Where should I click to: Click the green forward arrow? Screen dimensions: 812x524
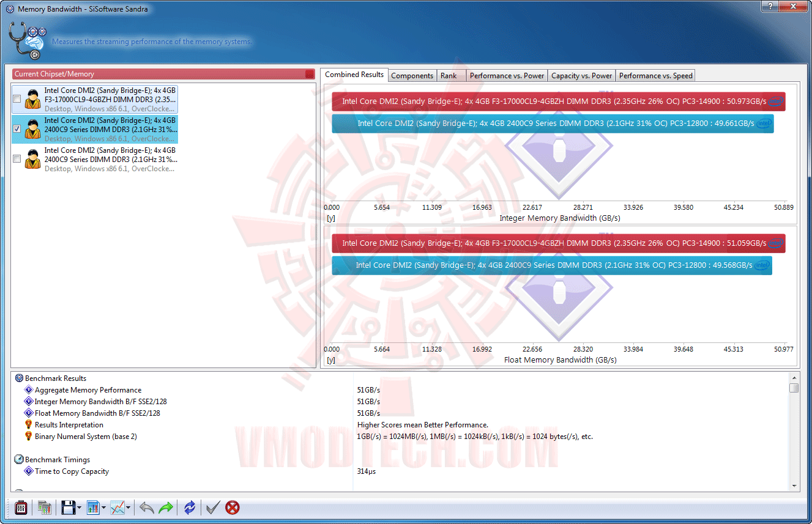(166, 507)
